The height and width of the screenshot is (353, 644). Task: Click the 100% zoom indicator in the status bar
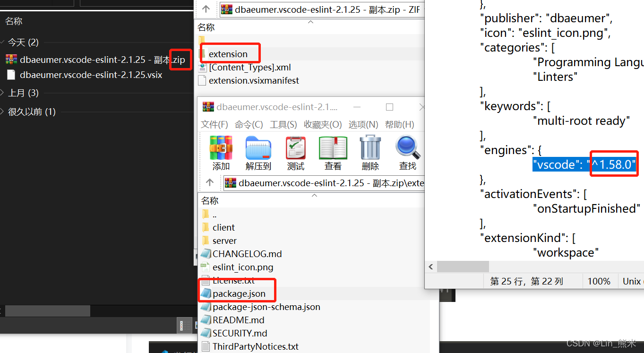click(x=599, y=281)
